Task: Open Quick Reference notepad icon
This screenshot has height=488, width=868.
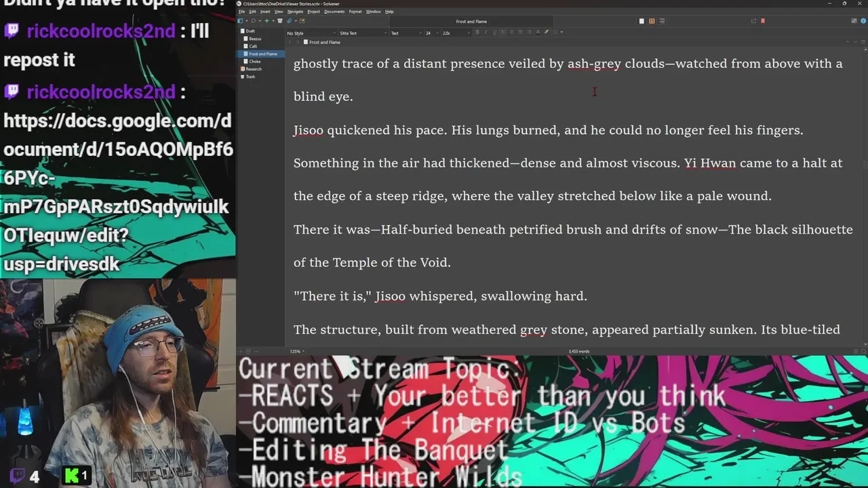Action: (x=302, y=21)
